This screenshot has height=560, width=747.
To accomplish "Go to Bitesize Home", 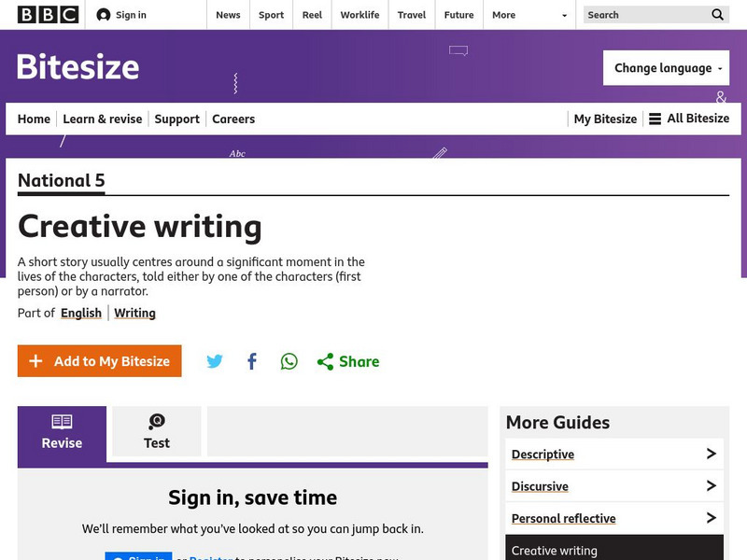I will click(34, 119).
